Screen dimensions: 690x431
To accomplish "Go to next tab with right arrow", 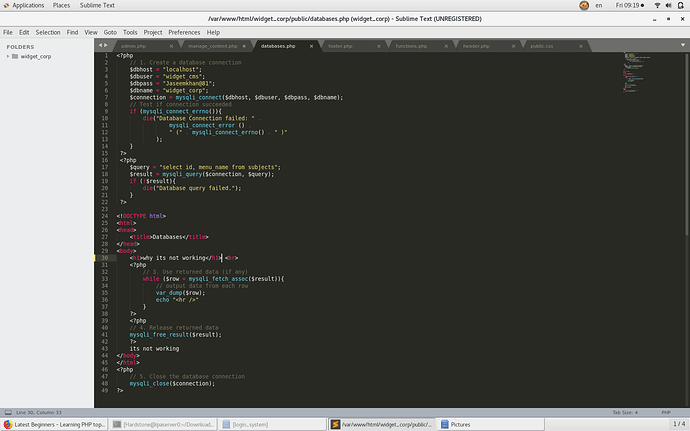I will pos(106,45).
